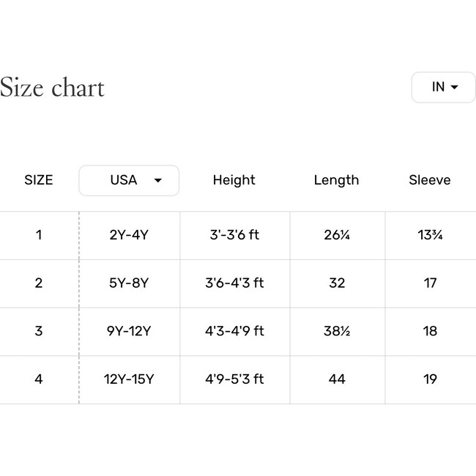The width and height of the screenshot is (476, 476).
Task: Click the Height column header
Action: point(234,180)
